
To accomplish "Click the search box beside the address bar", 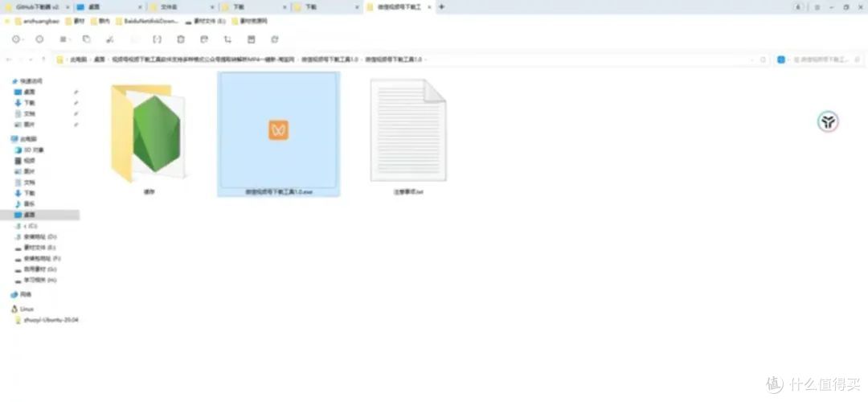I will [819, 59].
